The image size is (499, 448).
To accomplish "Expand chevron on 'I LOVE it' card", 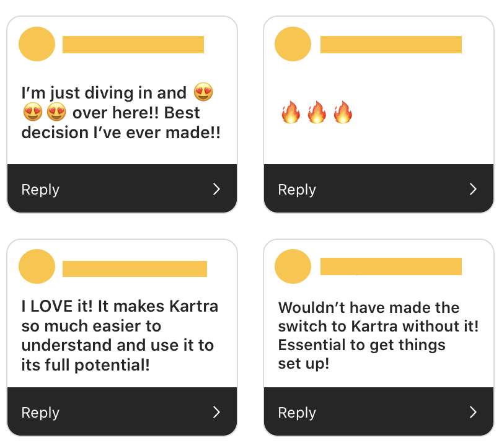I will coord(216,413).
